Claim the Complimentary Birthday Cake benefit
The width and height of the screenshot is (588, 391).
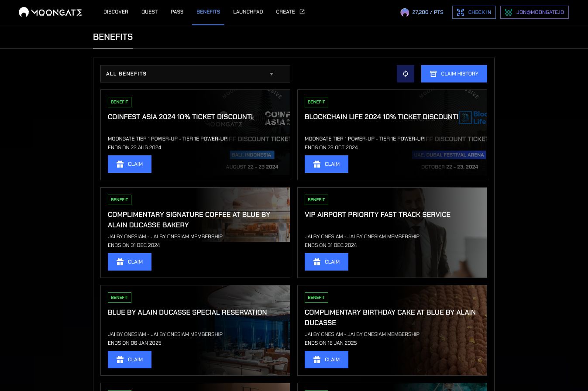327,360
